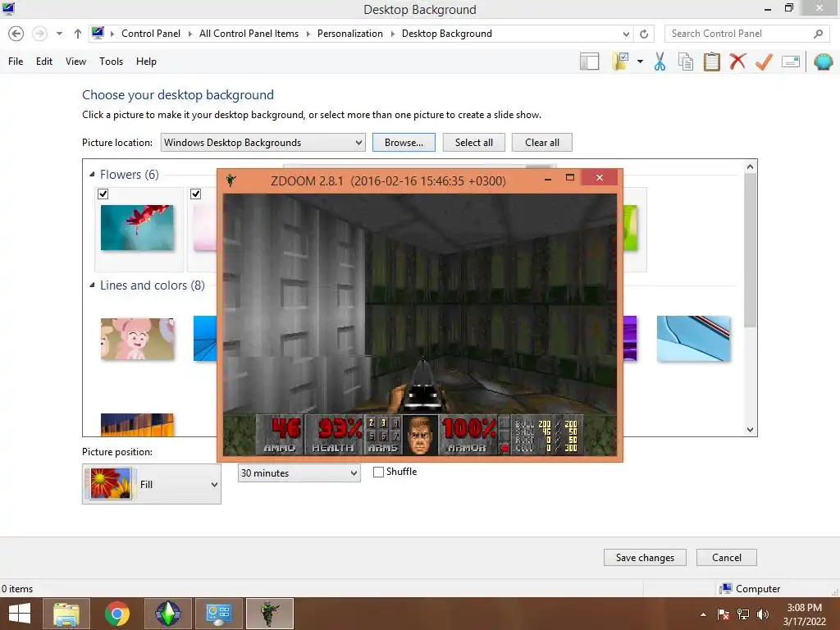The height and width of the screenshot is (630, 840).
Task: Open the Help menu
Action: [x=146, y=62]
